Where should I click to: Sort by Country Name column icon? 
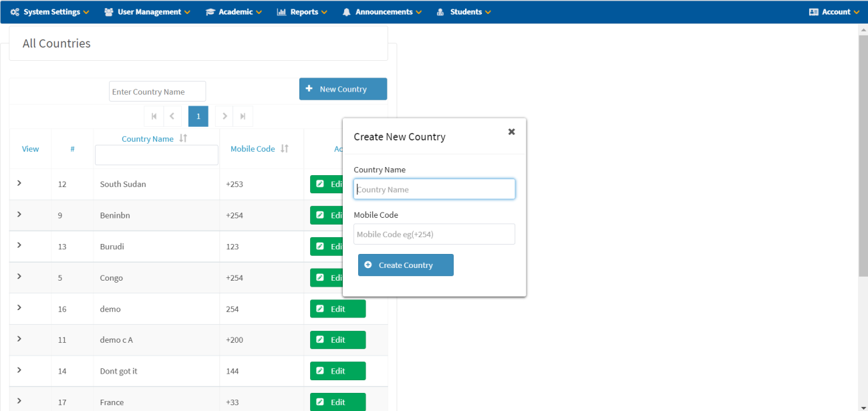(x=183, y=138)
